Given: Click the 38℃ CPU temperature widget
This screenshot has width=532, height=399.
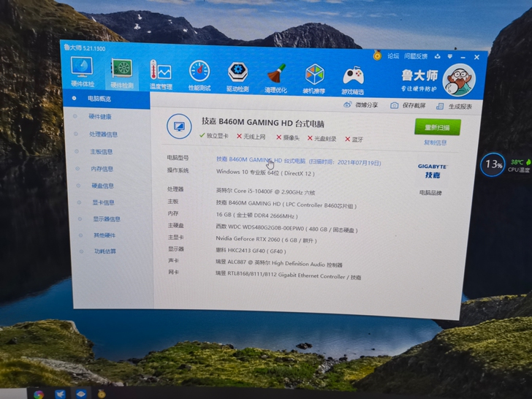Looking at the screenshot, I should [x=519, y=166].
